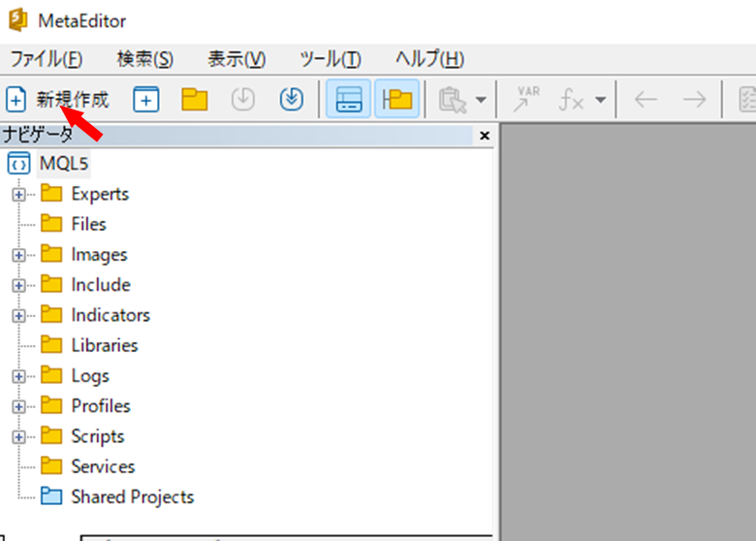The image size is (756, 541).
Task: Select the Images tree item
Action: pos(99,255)
